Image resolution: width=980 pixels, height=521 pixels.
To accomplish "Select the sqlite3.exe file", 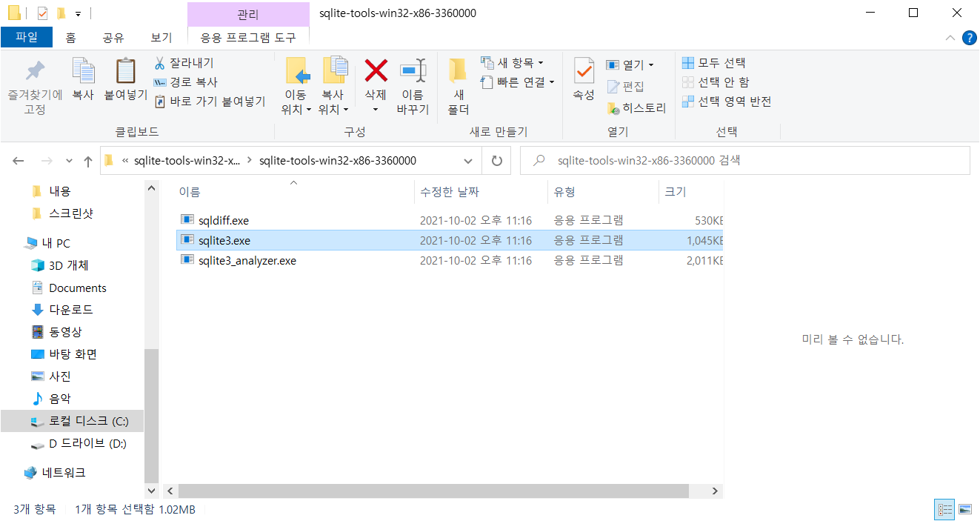I will [x=449, y=240].
